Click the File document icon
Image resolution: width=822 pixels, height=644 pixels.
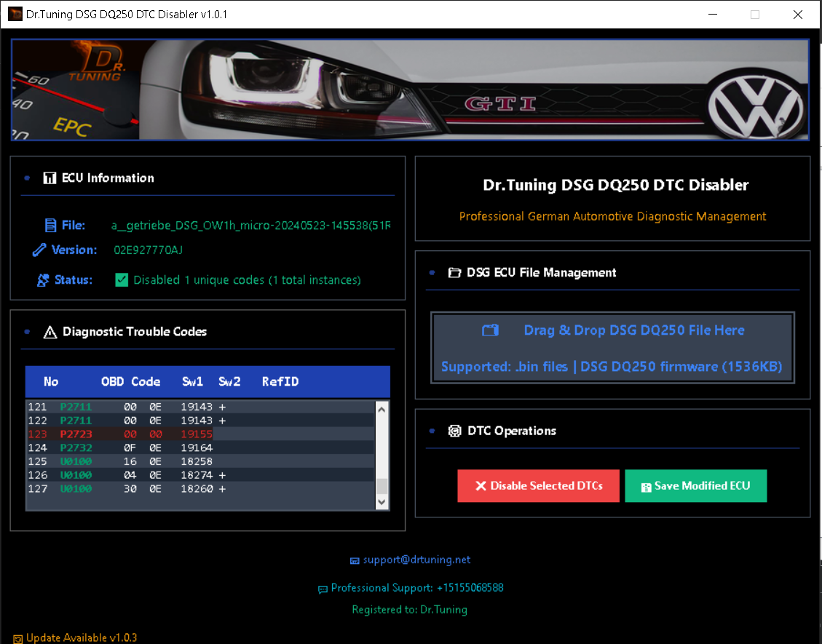point(50,226)
